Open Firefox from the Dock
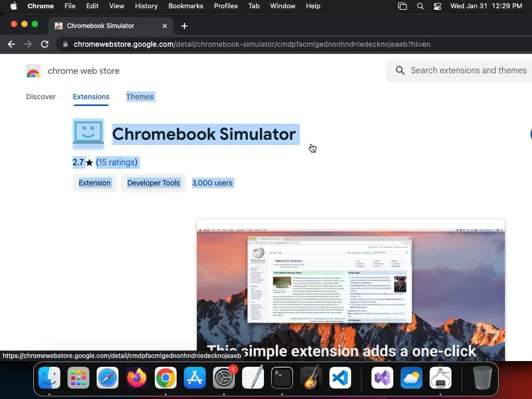 coord(137,378)
